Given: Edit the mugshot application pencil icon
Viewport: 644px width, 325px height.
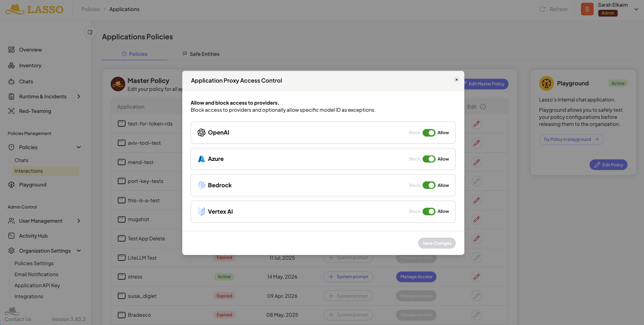Looking at the screenshot, I should coord(477,219).
